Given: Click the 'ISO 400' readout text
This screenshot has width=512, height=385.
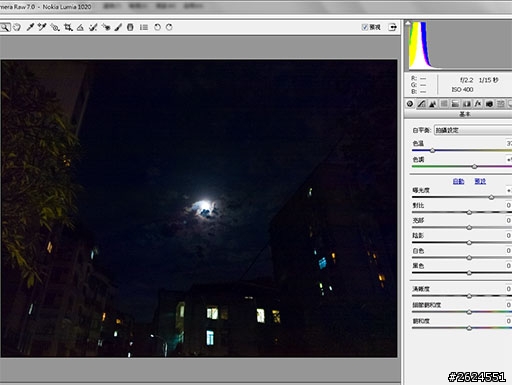Looking at the screenshot, I should pos(462,90).
